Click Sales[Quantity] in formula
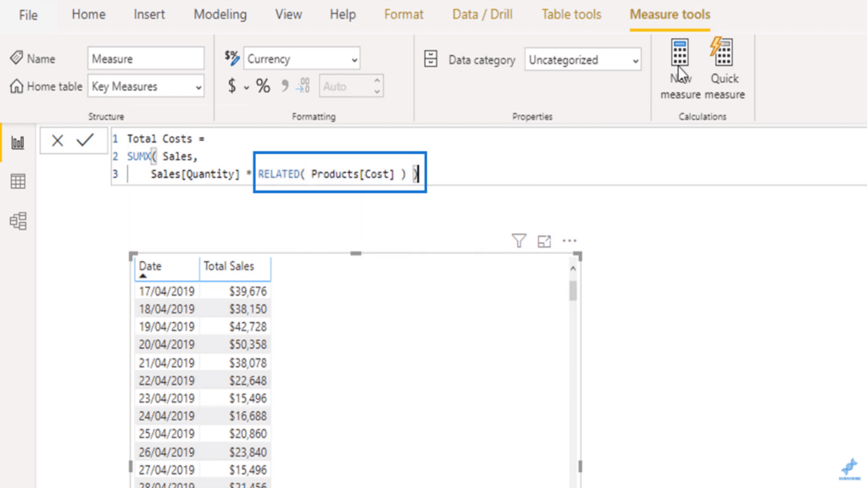The image size is (868, 488). point(195,175)
